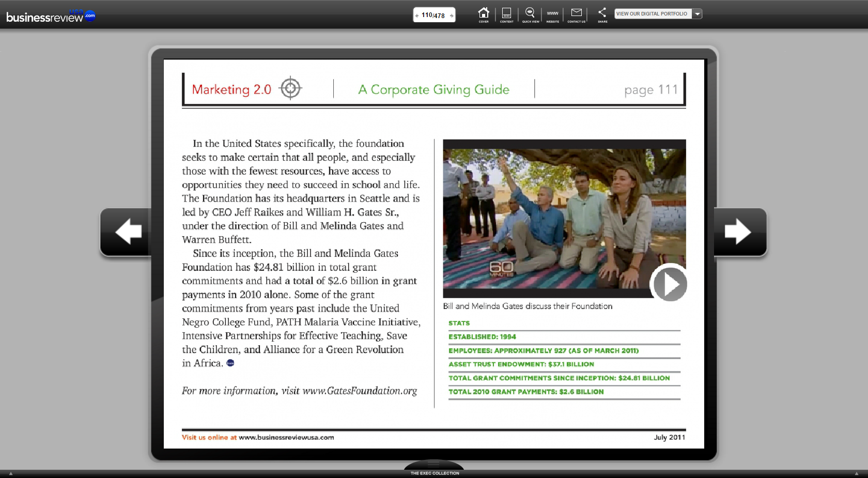Play the Bill and Melinda Gates video
Viewport: 868px width, 478px height.
click(x=670, y=284)
